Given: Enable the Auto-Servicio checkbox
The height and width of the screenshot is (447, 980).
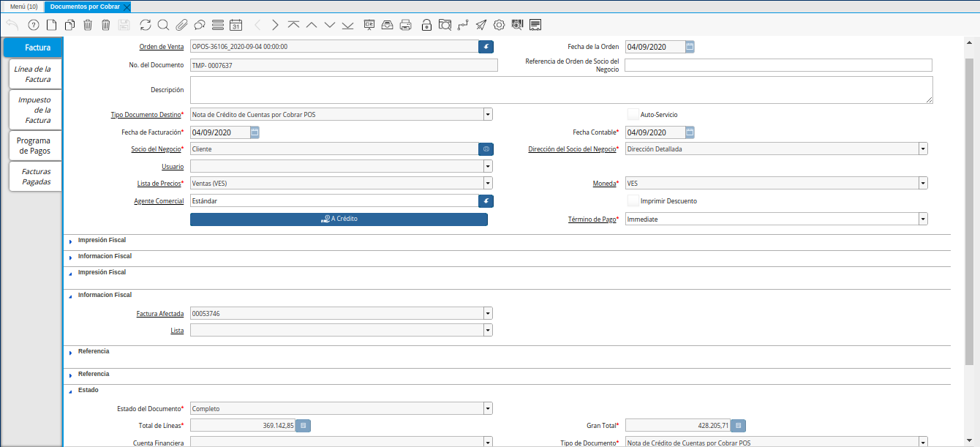Looking at the screenshot, I should pyautogui.click(x=633, y=114).
